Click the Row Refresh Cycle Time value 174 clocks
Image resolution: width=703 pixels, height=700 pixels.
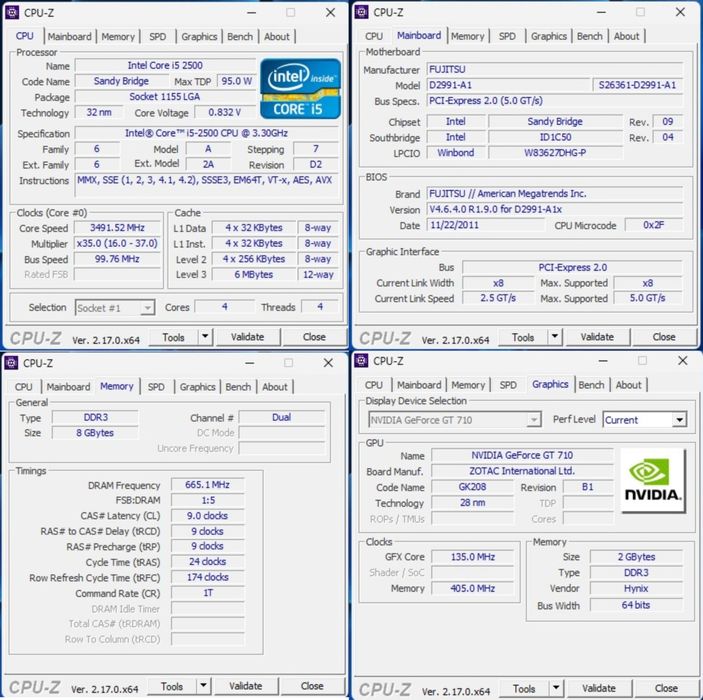click(208, 577)
